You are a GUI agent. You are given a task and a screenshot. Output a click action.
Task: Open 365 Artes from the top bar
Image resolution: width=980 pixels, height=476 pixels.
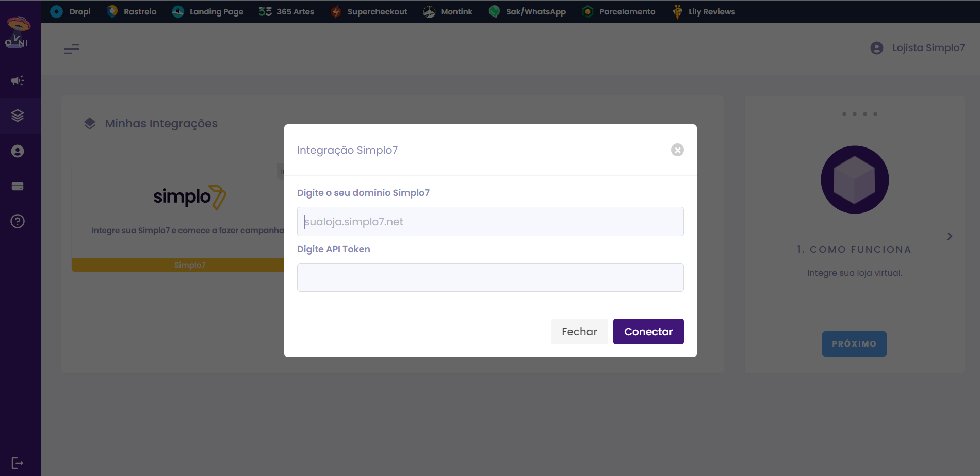(286, 11)
